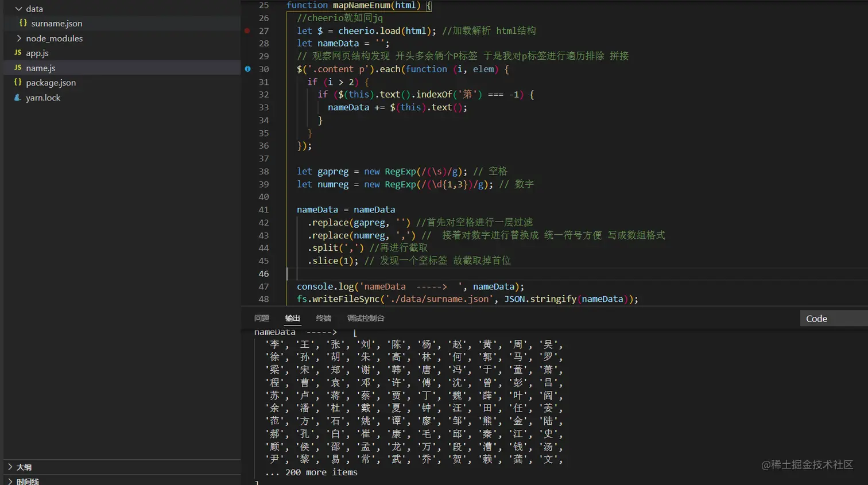Click line number 48 in the gutter
The image size is (868, 485).
263,299
